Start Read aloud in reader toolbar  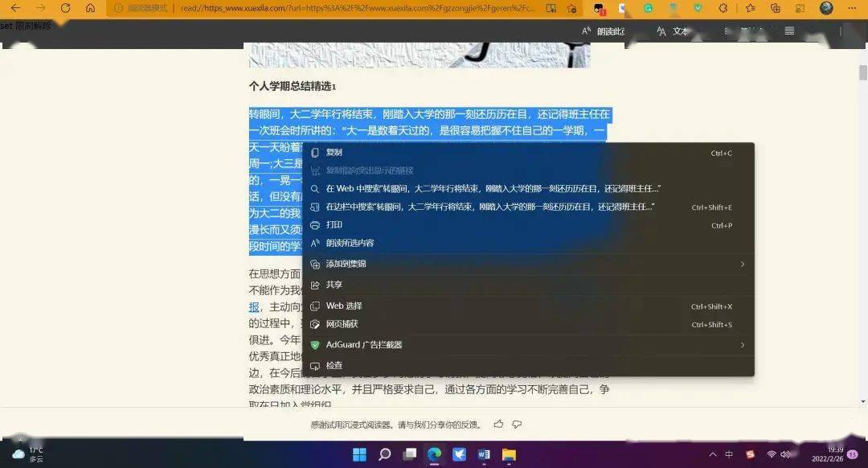click(x=603, y=31)
